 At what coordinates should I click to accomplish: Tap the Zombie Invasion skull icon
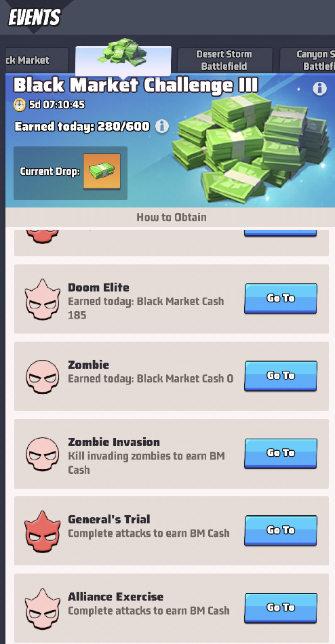[43, 454]
